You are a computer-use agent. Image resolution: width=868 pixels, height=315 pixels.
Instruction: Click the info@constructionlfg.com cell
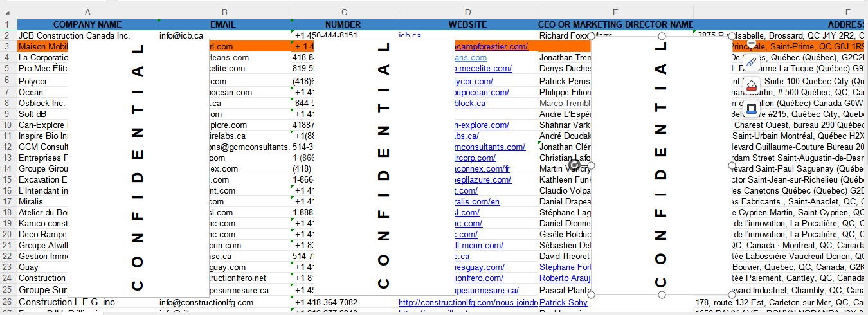[x=224, y=302]
